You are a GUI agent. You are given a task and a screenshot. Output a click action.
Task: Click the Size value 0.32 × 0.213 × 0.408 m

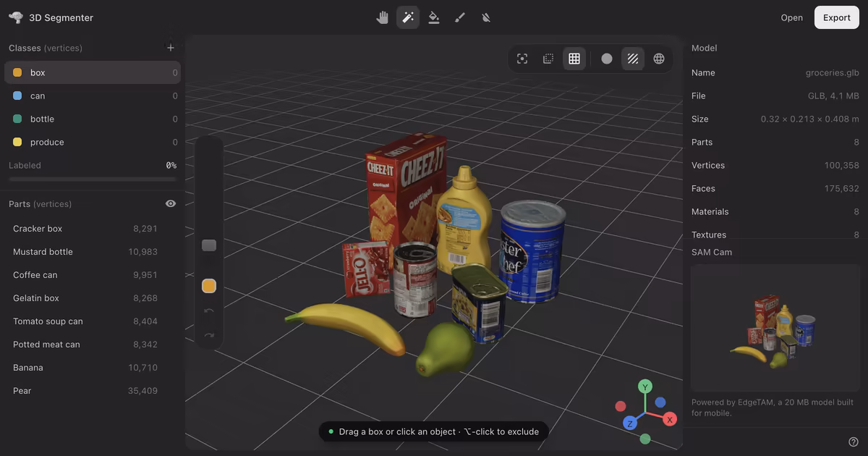(x=810, y=119)
